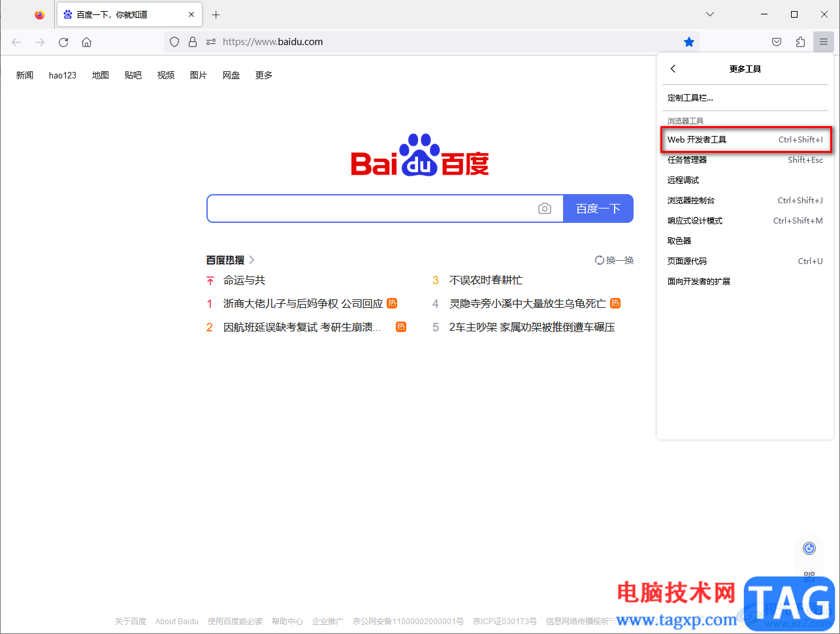The width and height of the screenshot is (840, 634).
Task: Close the Baidu tab
Action: 191,14
